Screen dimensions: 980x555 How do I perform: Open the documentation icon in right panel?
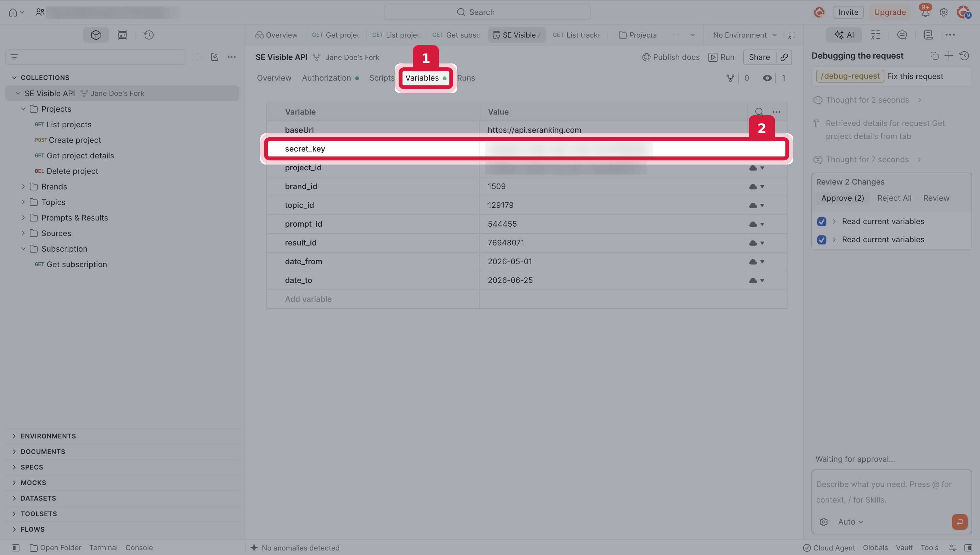(x=928, y=35)
